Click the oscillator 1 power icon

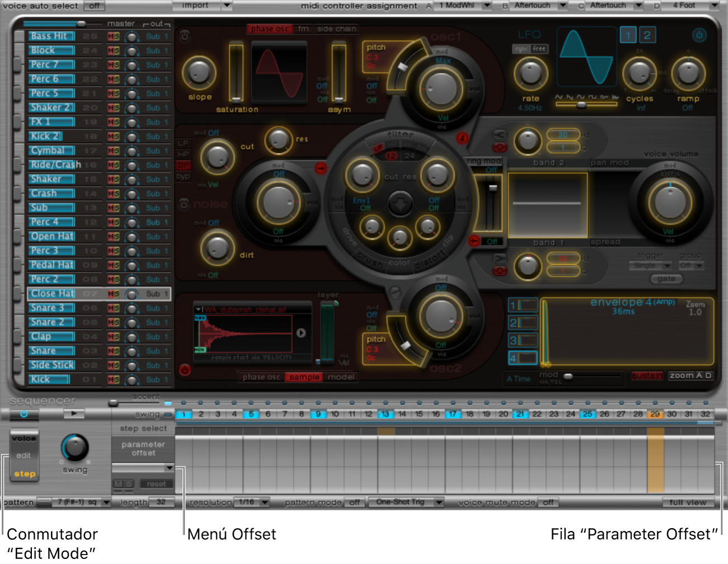185,36
